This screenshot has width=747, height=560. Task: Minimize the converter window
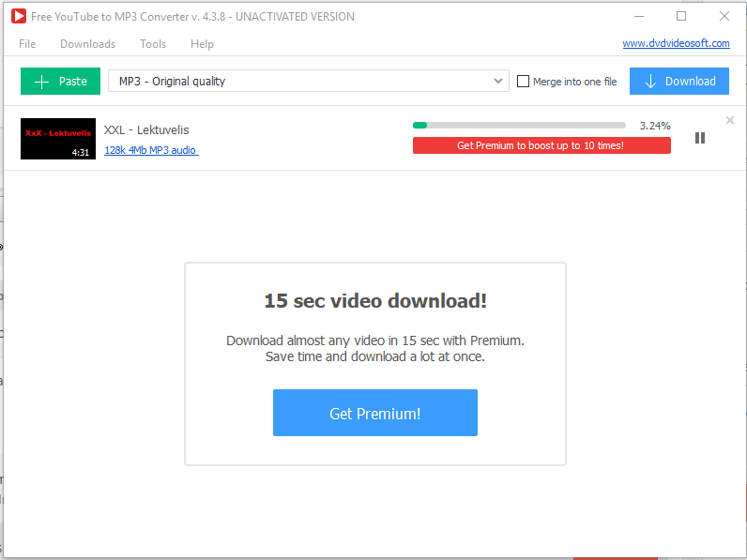point(639,16)
